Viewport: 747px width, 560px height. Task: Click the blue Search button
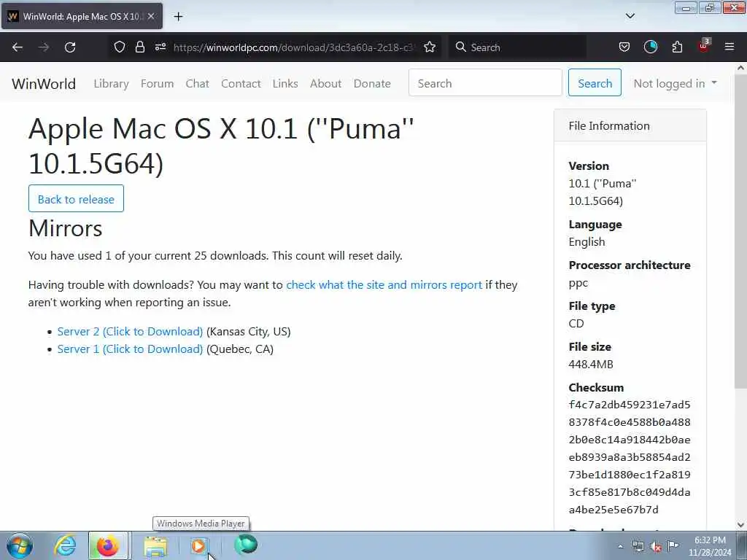[595, 82]
